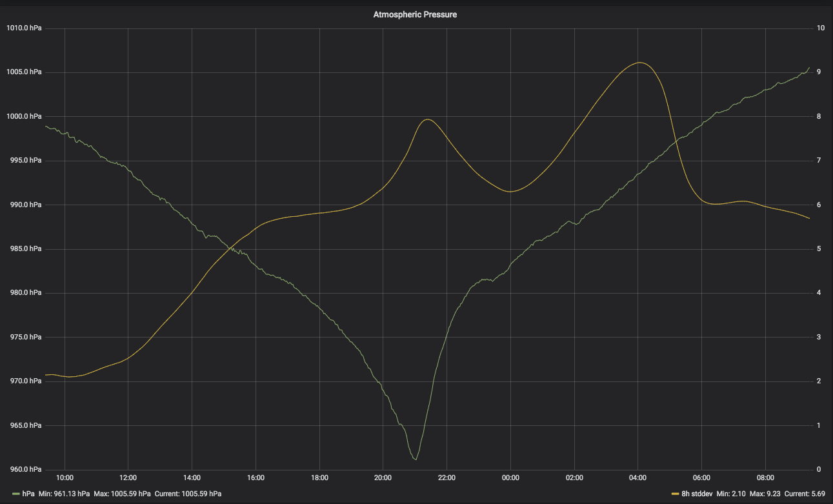Viewport: 833px width, 504px height.
Task: Toggle the hPa series in legend
Action: tap(27, 494)
